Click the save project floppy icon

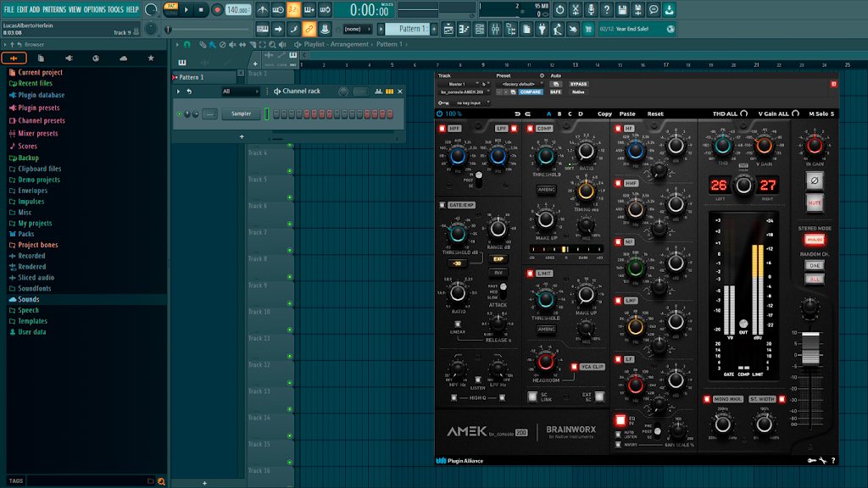[x=622, y=9]
